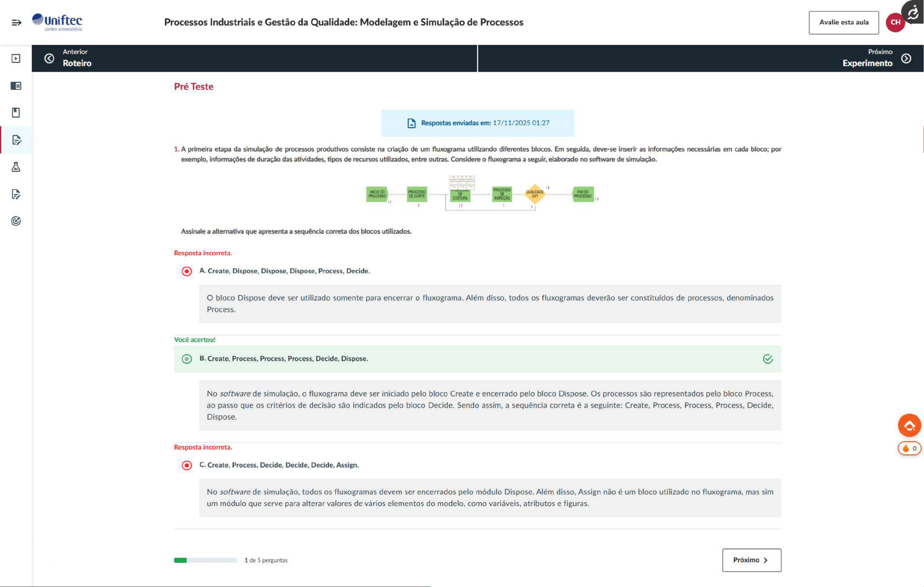Open the accessibility options icon

(913, 13)
